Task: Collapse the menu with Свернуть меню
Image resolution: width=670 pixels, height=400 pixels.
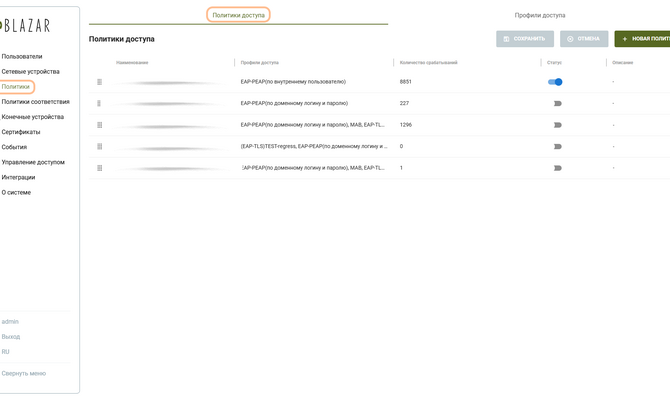Action: [x=24, y=374]
